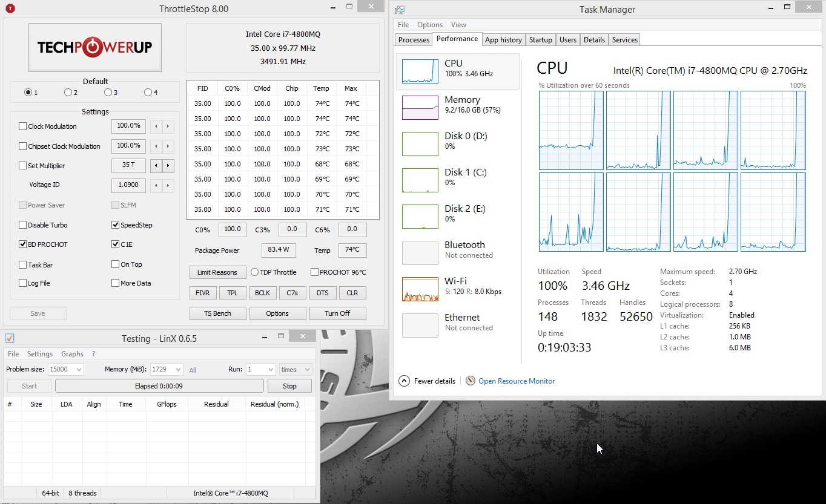
Task: Open the View menu in Task Manager
Action: [x=458, y=25]
